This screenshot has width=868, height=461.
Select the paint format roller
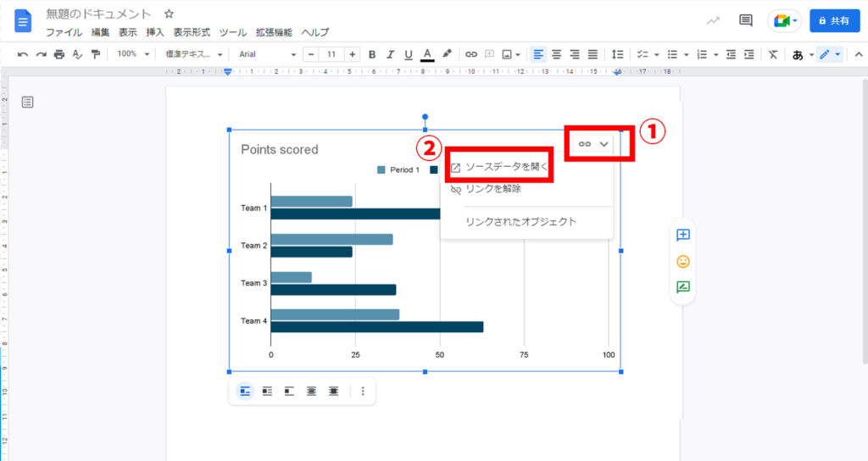[96, 54]
